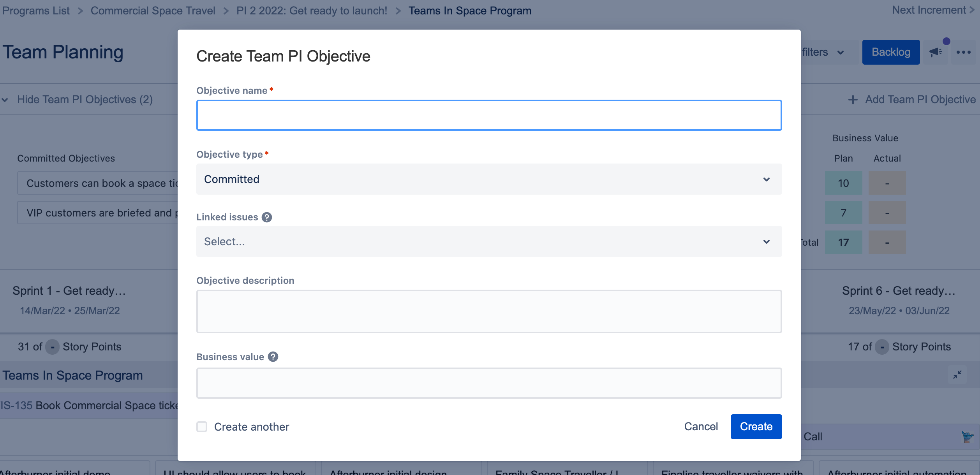The image size is (980, 475).
Task: Click the Business value help icon
Action: coord(273,357)
